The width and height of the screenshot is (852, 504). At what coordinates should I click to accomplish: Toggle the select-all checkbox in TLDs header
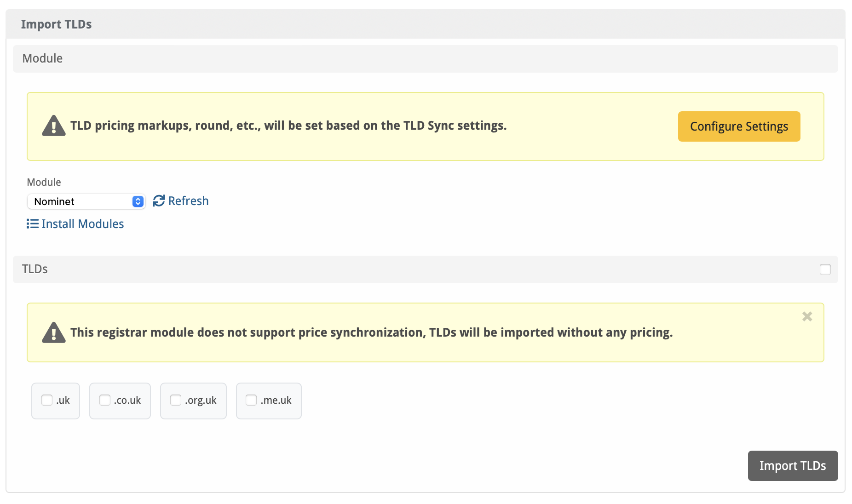(825, 269)
